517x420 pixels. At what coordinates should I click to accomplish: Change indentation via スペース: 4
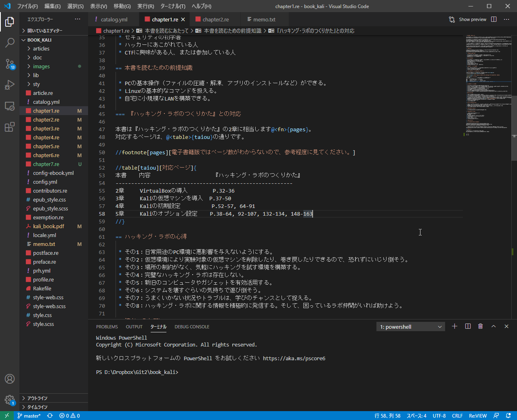point(416,416)
